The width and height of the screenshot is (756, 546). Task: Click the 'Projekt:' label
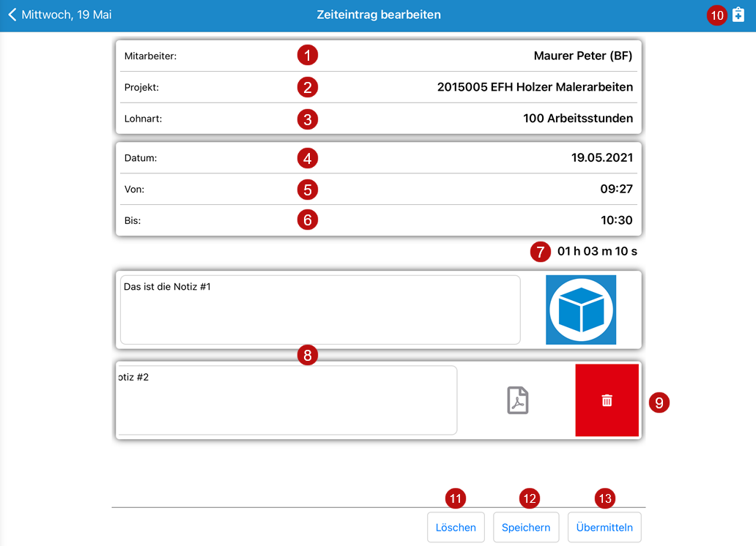tap(141, 87)
